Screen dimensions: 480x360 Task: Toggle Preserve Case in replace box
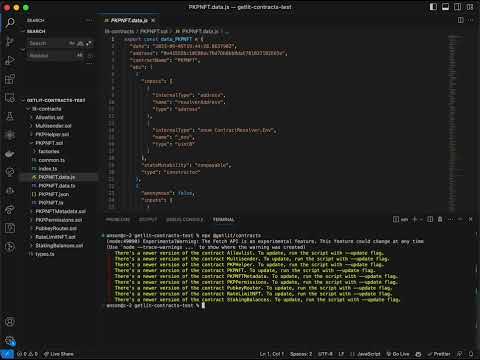pyautogui.click(x=80, y=55)
